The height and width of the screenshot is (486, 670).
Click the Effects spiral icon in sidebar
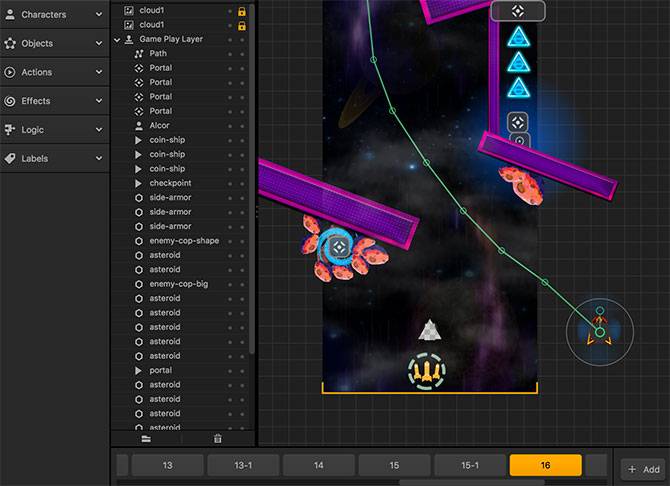(10, 101)
